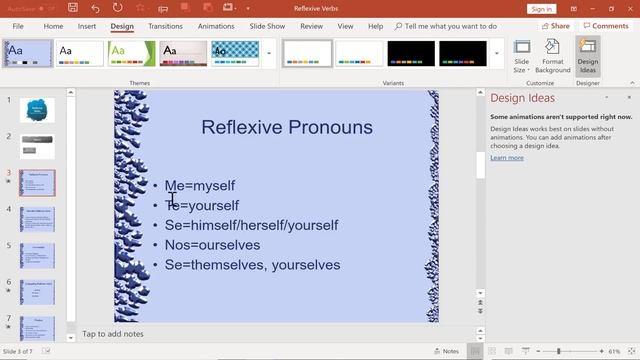Switch to Slide Sorter view
Screen dimensions: 640x360
pyautogui.click(x=492, y=351)
